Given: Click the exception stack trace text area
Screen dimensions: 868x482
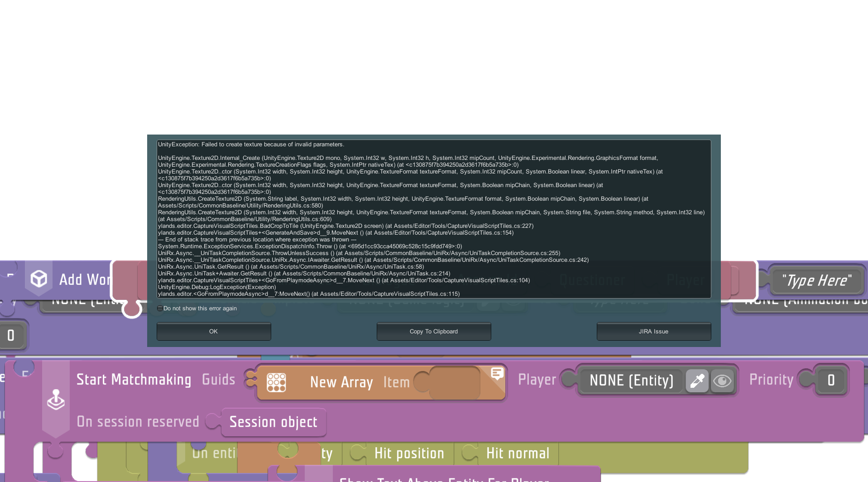Looking at the screenshot, I should coord(433,219).
